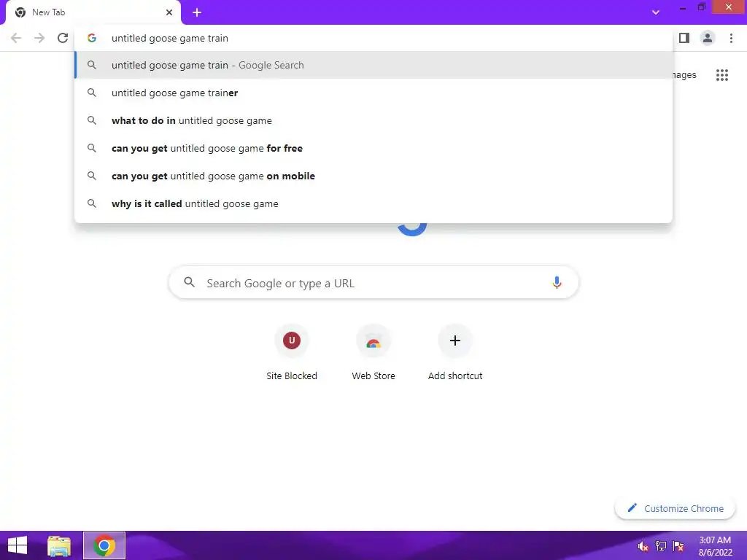
Task: Select 'why is it called untitled goose game'
Action: pos(373,203)
